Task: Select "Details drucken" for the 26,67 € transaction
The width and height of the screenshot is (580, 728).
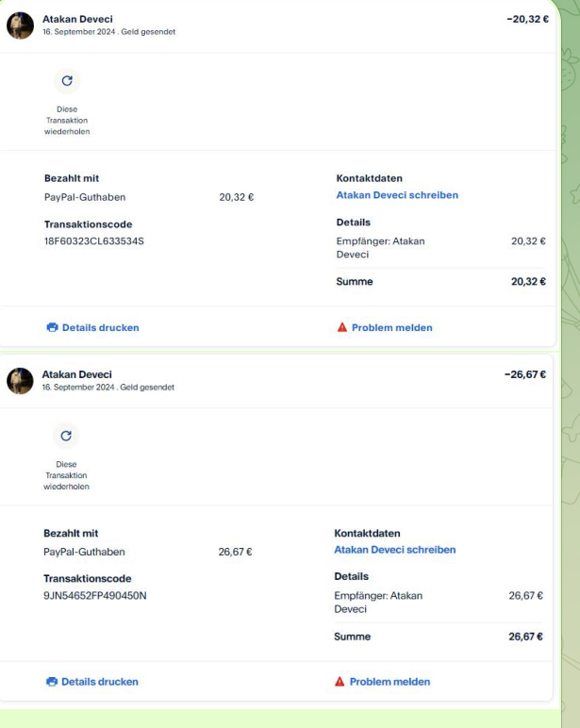Action: coord(100,682)
